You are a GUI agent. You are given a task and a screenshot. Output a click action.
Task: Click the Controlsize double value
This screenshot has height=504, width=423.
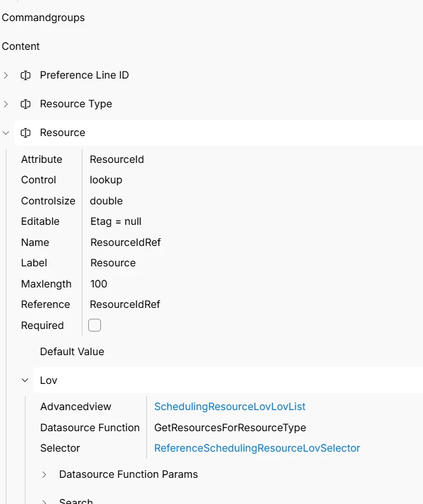pos(106,201)
